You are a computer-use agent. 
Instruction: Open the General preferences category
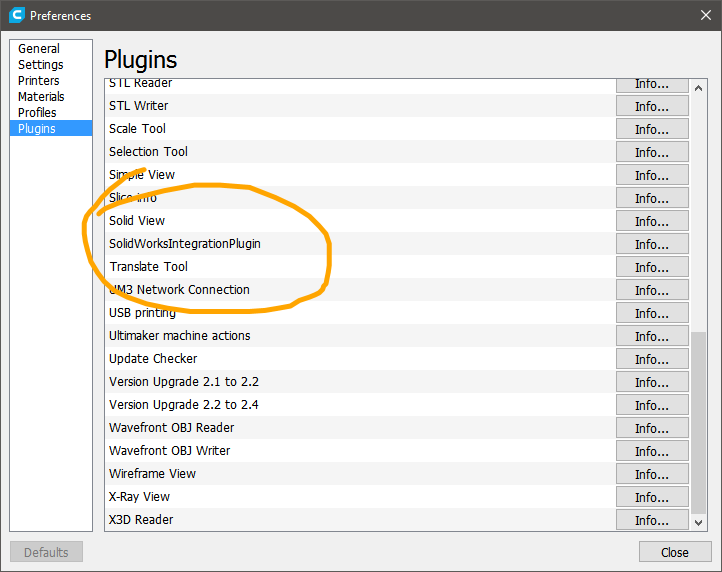point(51,48)
